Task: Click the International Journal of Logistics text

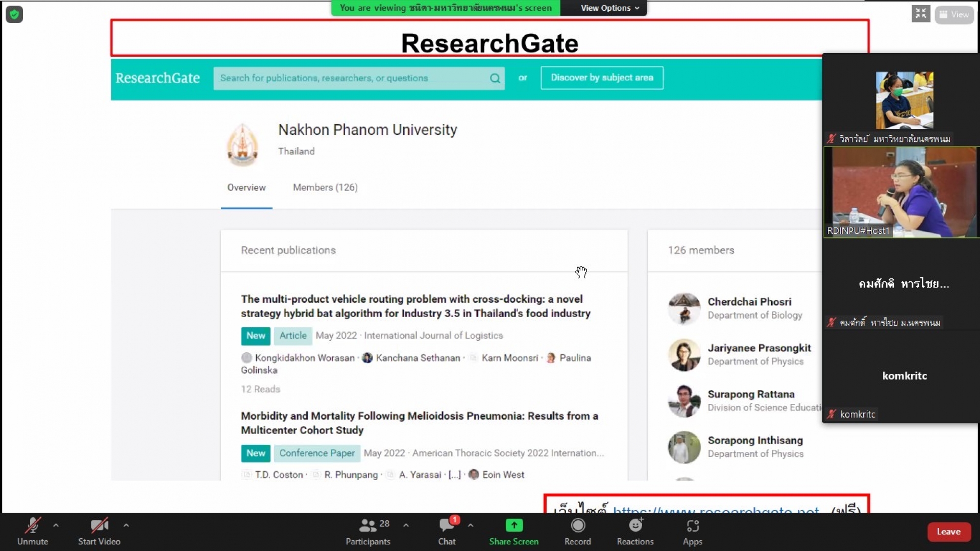Action: point(433,336)
